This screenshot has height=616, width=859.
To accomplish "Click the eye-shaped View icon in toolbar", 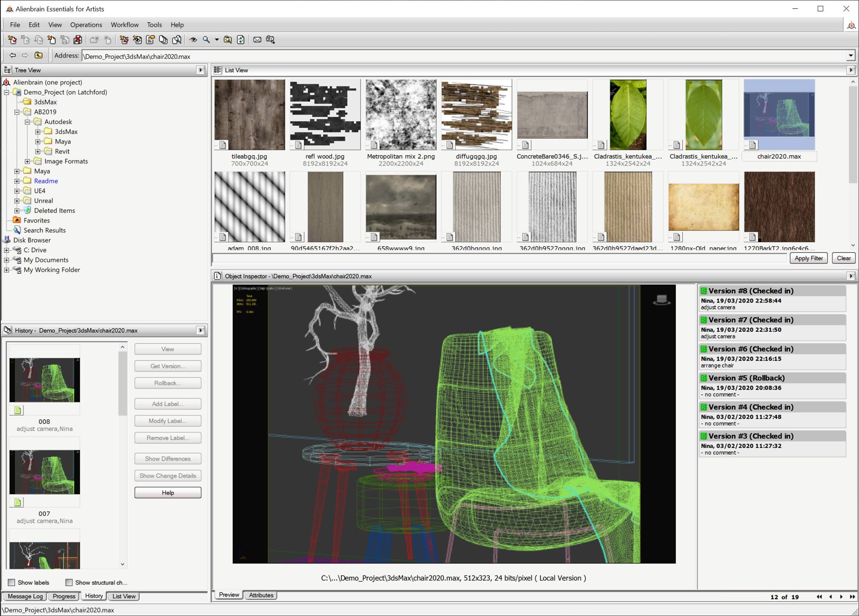I will coord(193,40).
